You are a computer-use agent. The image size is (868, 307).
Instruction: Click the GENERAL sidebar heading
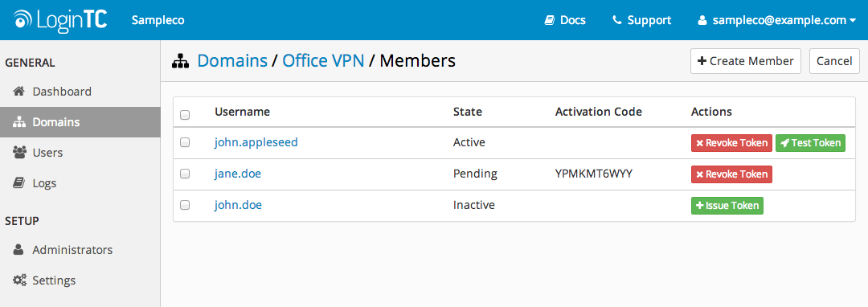30,63
